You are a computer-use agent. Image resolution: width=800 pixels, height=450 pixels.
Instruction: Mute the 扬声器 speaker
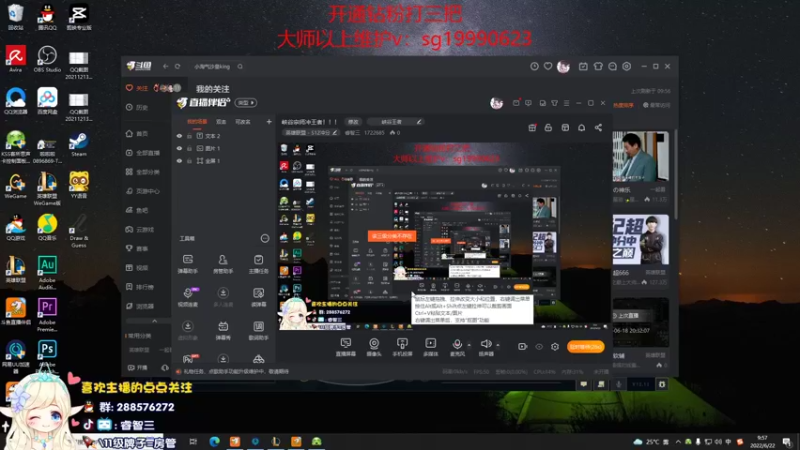pyautogui.click(x=486, y=344)
